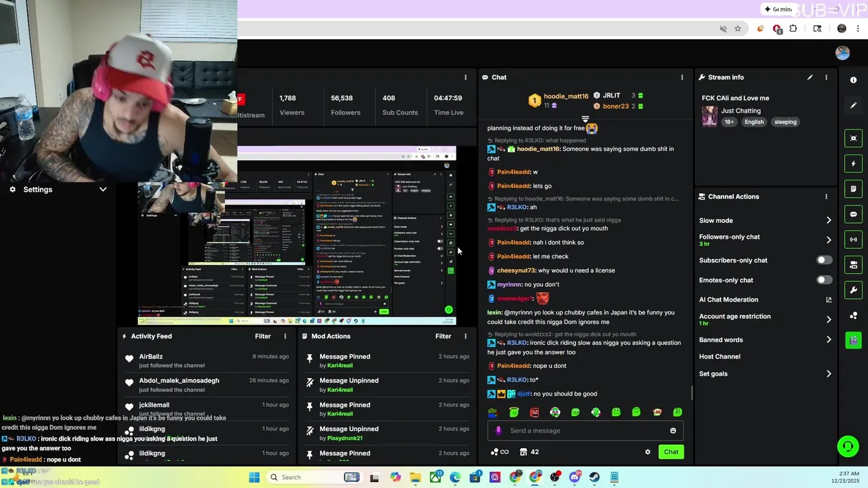
Task: Open the Channel Actions three-dot menu
Action: [826, 197]
